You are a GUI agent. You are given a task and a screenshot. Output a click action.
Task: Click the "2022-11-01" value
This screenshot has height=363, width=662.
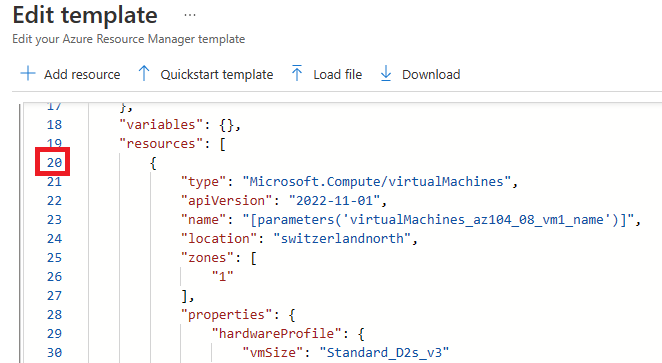pos(334,200)
